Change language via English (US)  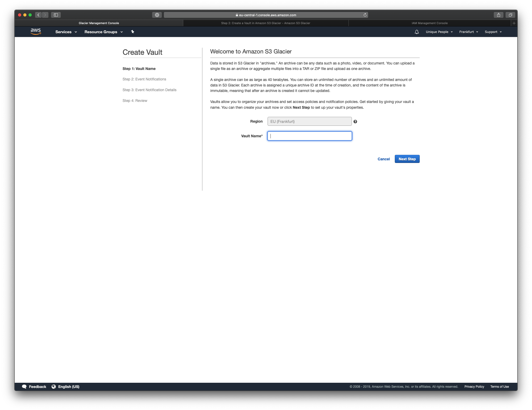pyautogui.click(x=69, y=387)
